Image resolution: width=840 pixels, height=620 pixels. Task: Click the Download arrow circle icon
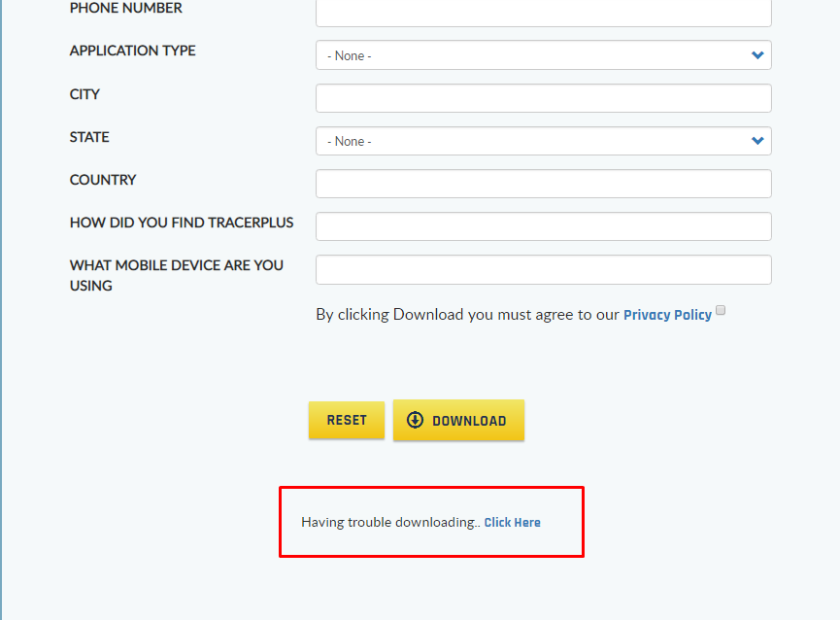415,420
